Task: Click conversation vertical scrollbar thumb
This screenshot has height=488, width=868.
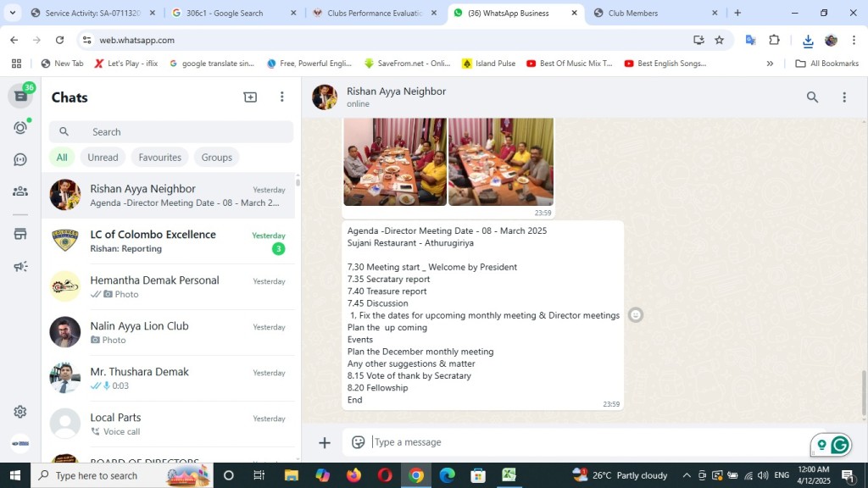Action: [x=864, y=393]
